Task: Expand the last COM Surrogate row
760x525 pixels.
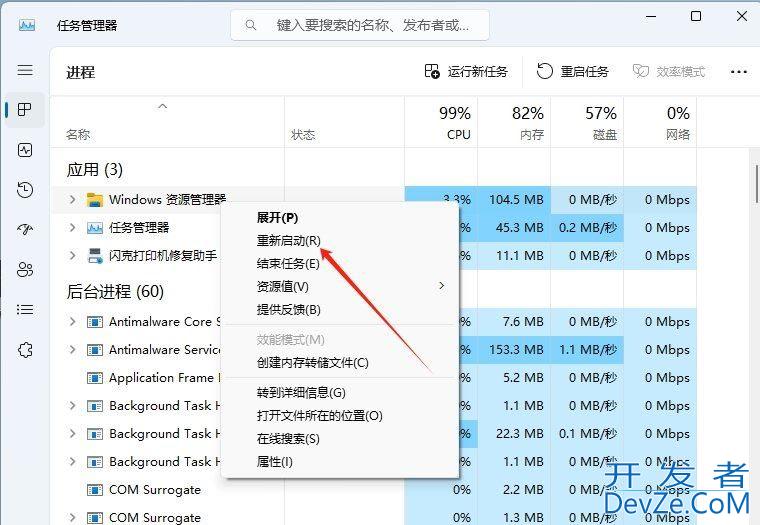Action: coord(72,517)
